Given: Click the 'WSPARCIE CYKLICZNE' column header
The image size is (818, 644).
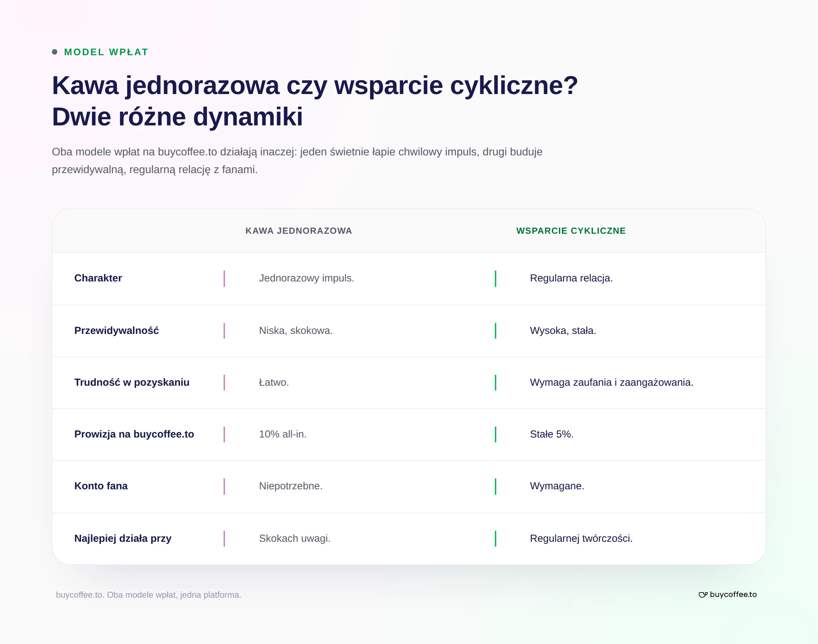Looking at the screenshot, I should pyautogui.click(x=571, y=231).
